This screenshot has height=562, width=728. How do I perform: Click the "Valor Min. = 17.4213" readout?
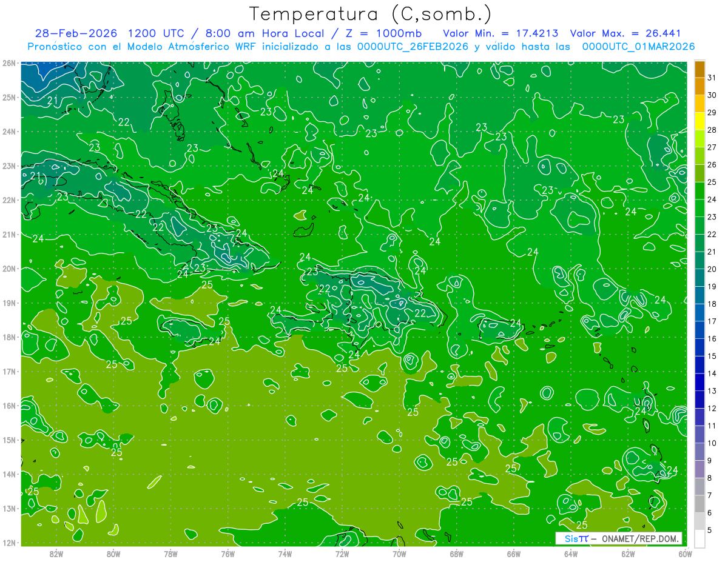pyautogui.click(x=500, y=33)
